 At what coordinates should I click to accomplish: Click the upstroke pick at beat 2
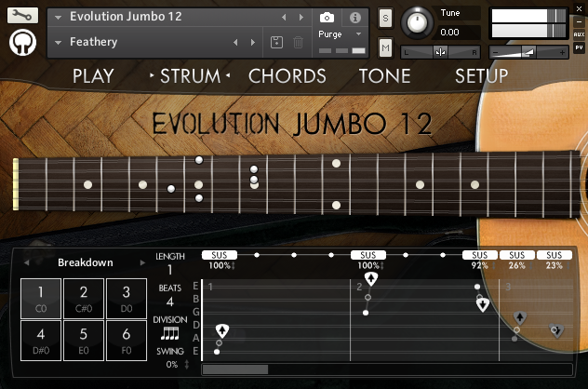tap(371, 278)
